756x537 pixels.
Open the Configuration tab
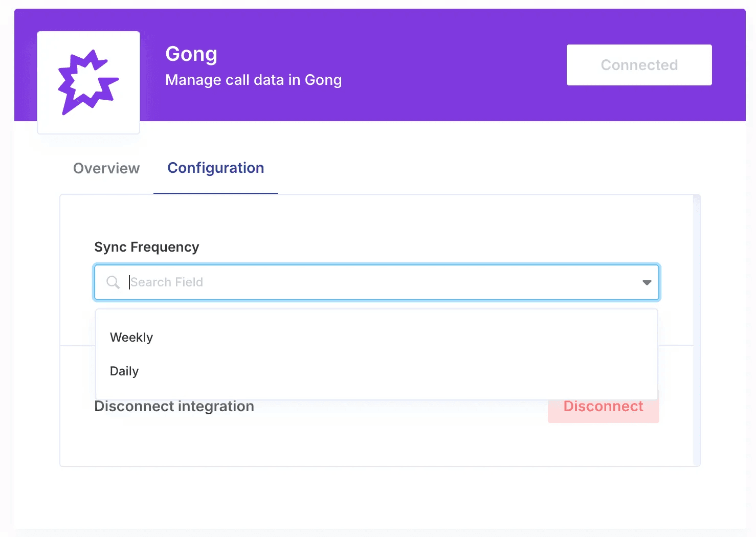215,168
